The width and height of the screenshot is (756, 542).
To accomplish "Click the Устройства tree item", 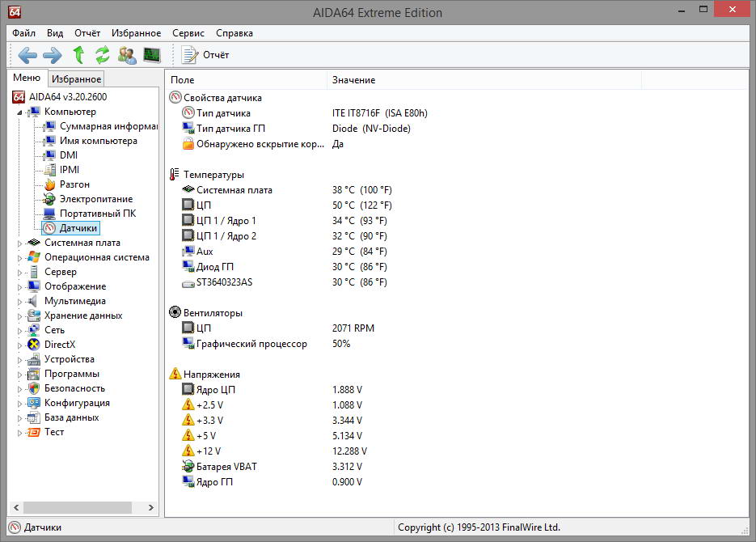I will [x=70, y=359].
